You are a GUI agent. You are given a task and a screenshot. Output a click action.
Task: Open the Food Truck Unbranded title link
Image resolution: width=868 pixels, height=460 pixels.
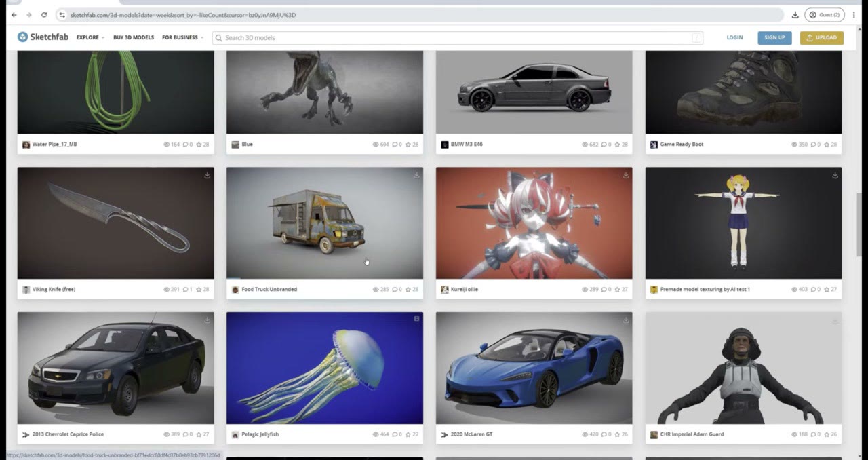[269, 290]
